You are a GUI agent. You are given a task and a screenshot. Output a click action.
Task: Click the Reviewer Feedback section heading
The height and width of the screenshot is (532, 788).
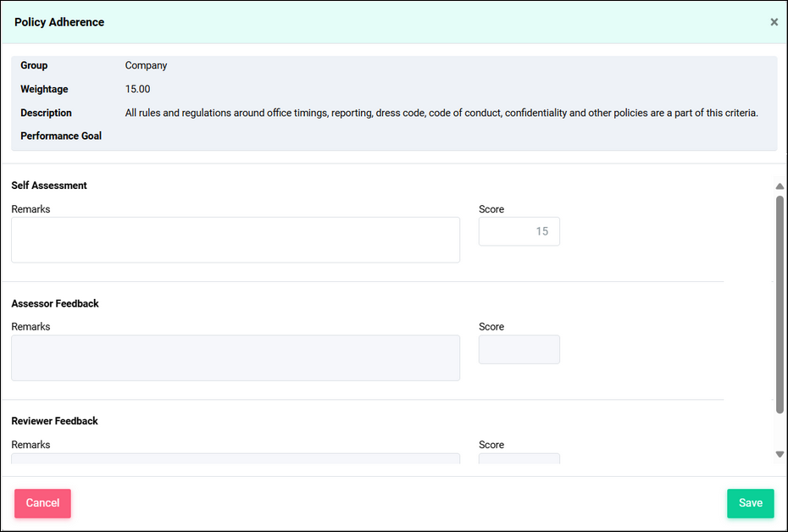[x=55, y=421]
